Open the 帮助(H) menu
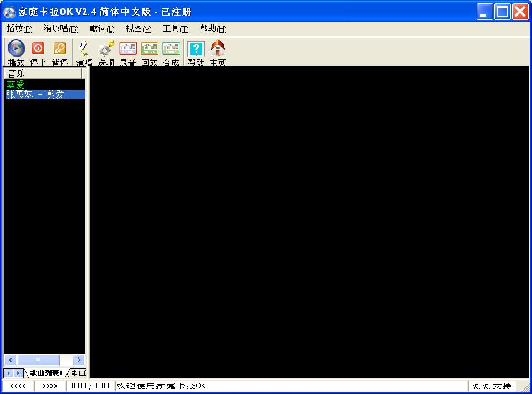Viewport: 532px width, 394px height. (213, 29)
